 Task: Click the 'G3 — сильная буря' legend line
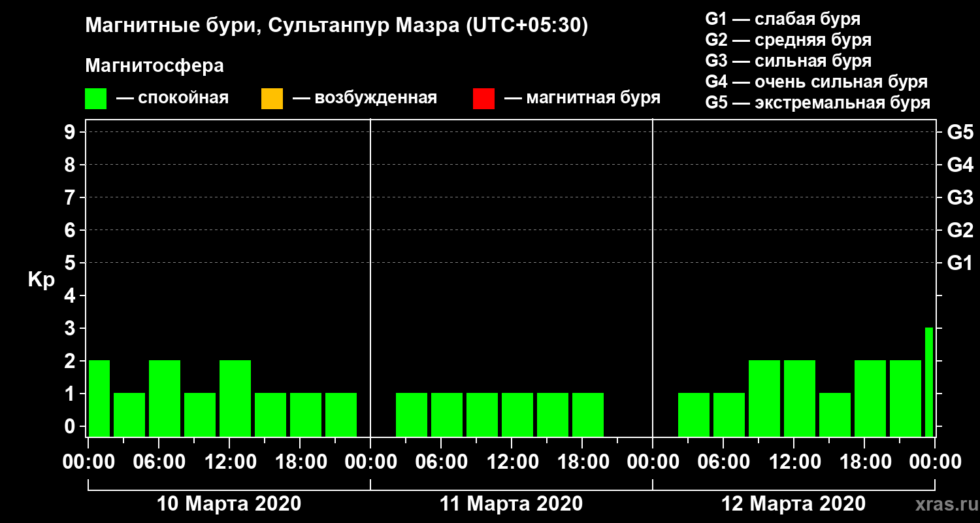point(789,61)
